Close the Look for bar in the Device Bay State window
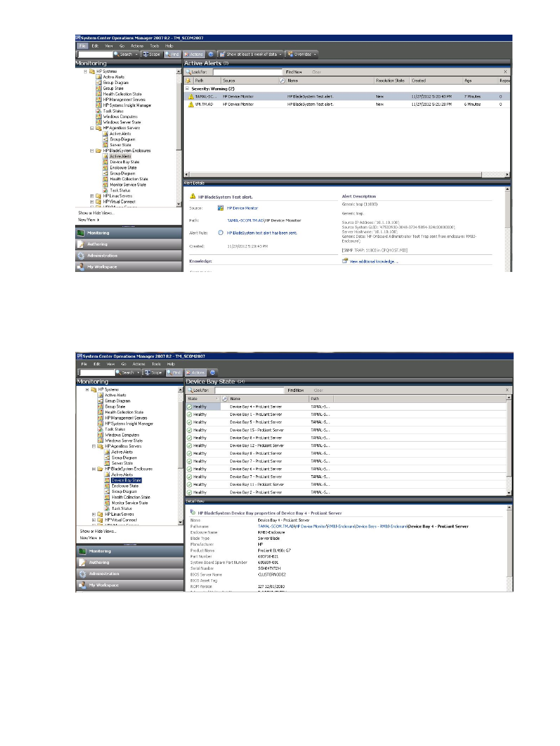This screenshot has width=560, height=746. tap(507, 390)
